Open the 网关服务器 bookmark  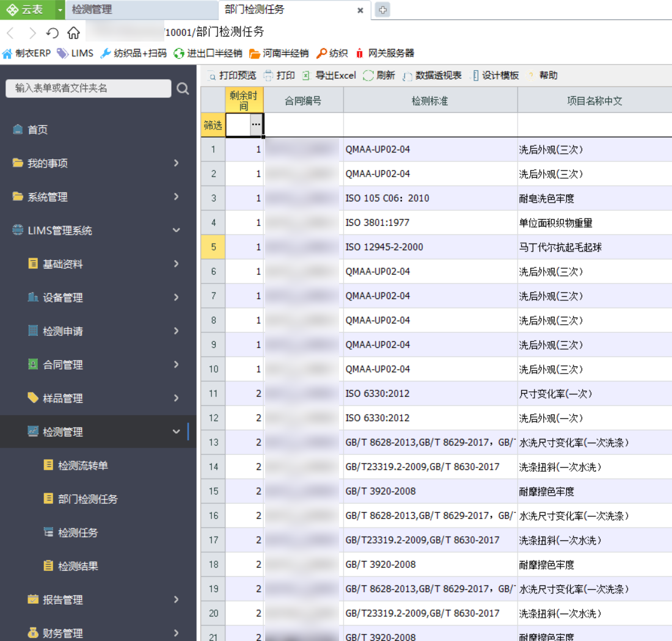[385, 53]
